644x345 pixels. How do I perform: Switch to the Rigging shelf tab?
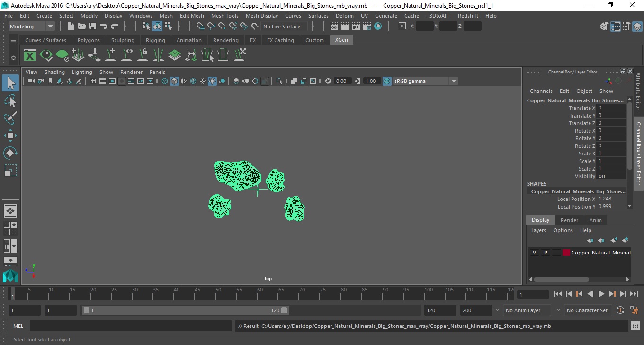click(x=155, y=40)
